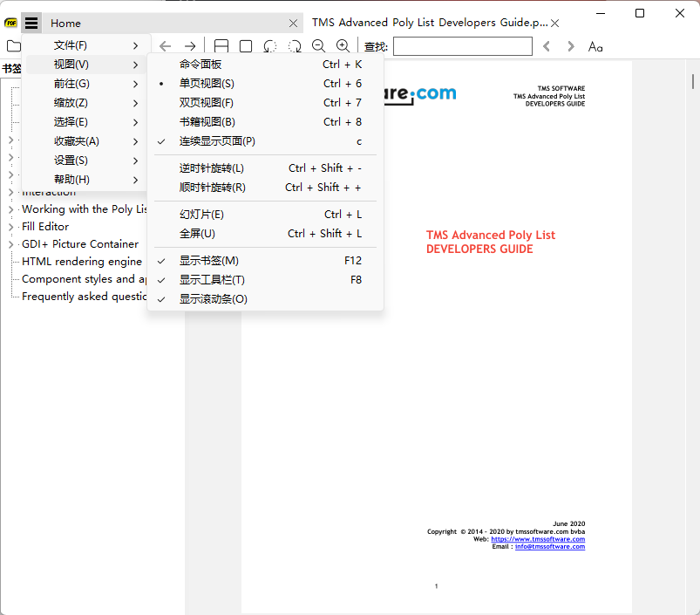Viewport: 700px width, 615px height.
Task: Open a file with the folder icon
Action: click(x=14, y=46)
